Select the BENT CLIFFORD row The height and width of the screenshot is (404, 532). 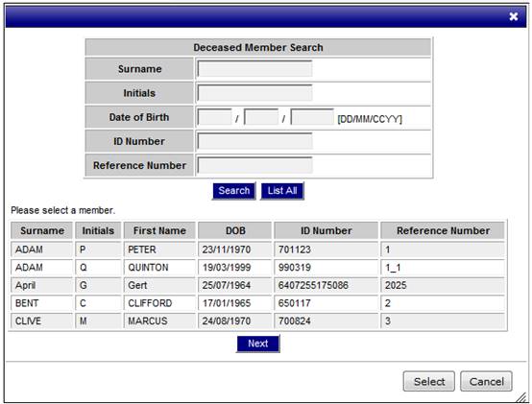[257, 303]
